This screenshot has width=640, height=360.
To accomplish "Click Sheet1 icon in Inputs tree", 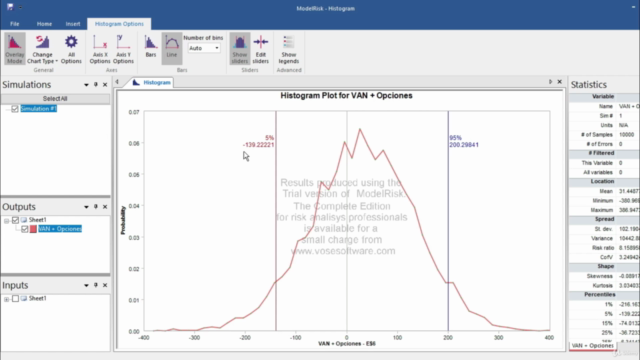I will coord(24,298).
